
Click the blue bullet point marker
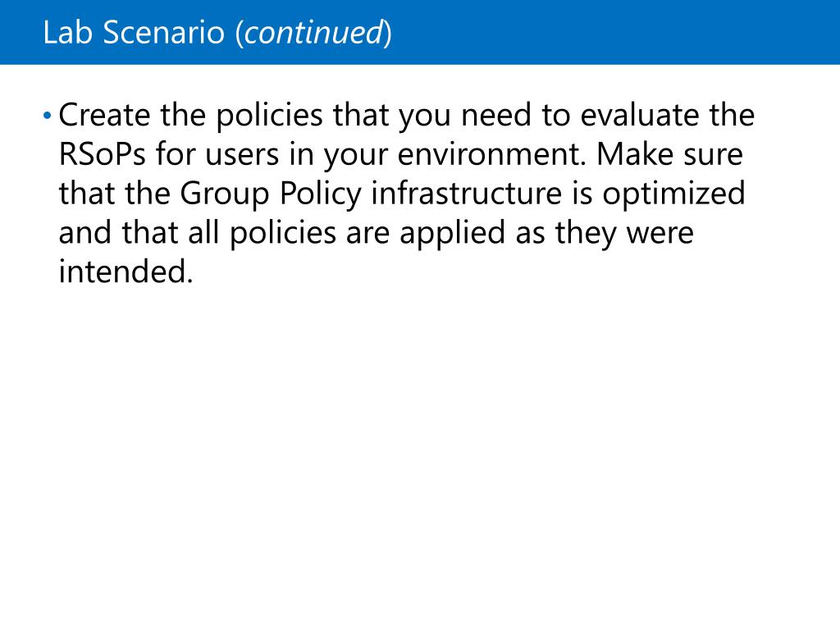click(x=47, y=115)
